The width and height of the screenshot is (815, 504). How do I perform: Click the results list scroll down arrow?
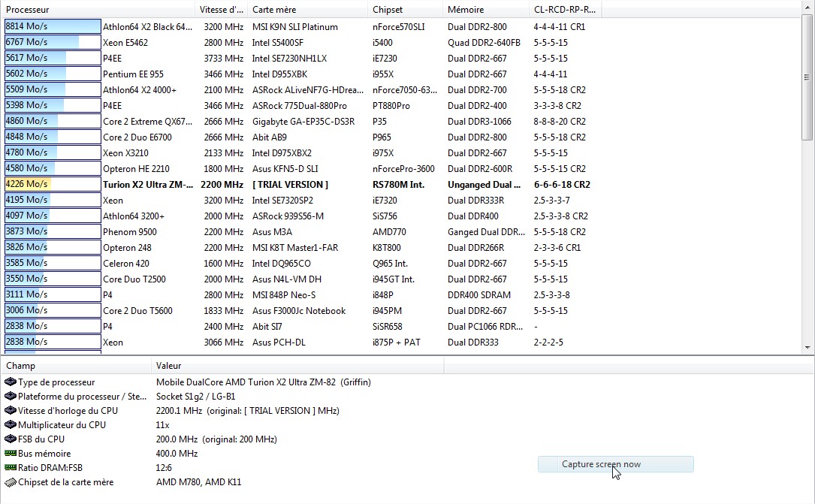(807, 347)
